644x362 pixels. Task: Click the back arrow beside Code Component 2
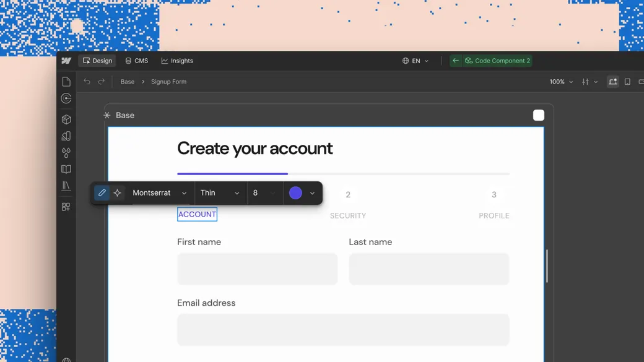pos(456,61)
